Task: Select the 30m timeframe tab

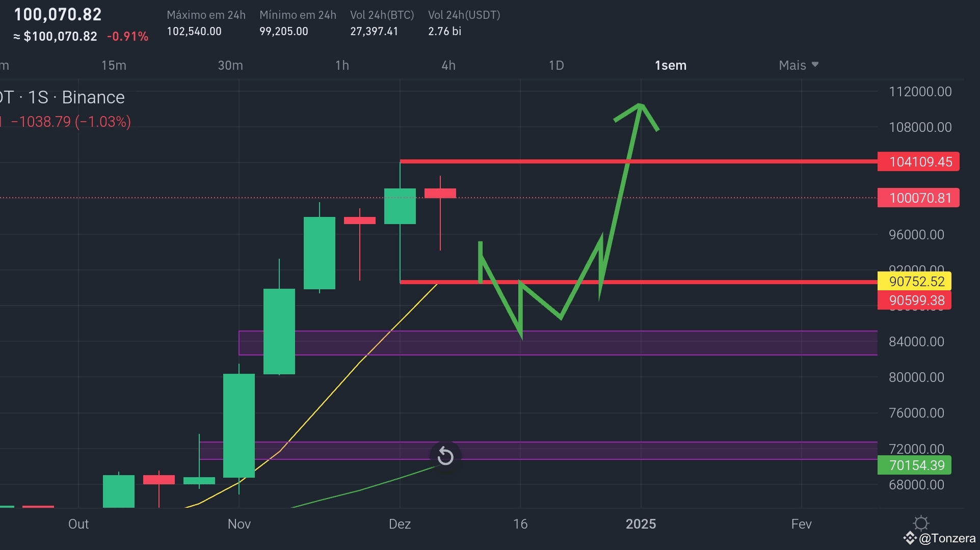Action: (x=230, y=65)
